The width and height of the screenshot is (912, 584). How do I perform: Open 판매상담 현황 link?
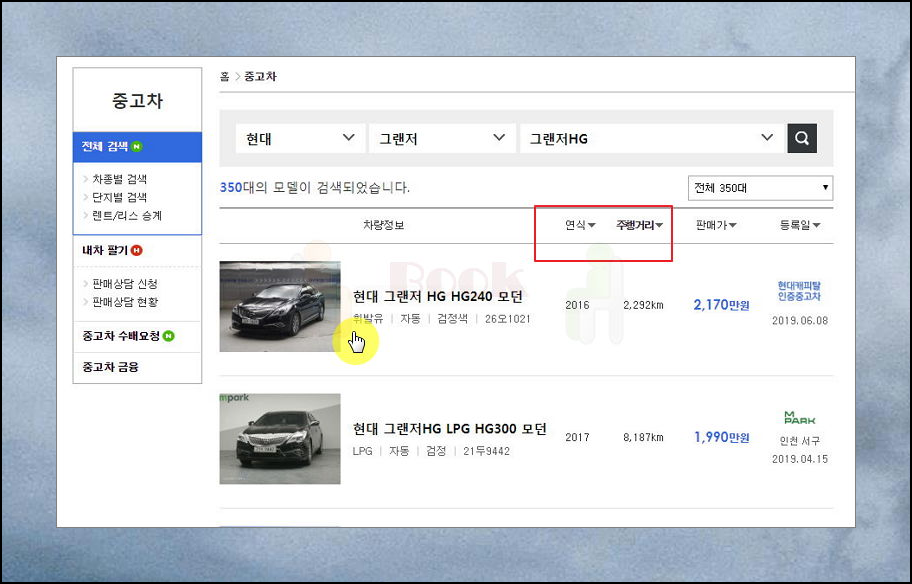pos(125,302)
